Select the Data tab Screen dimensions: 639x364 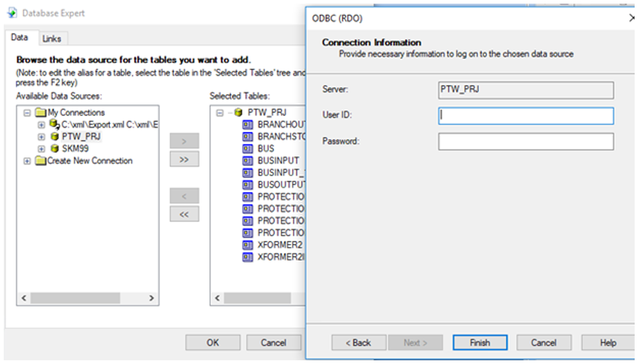click(20, 38)
